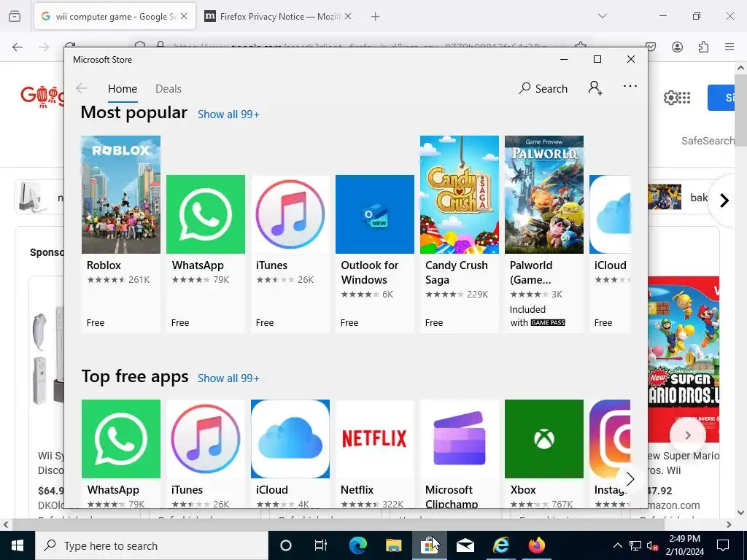Open iTunes in Top free apps
The height and width of the screenshot is (560, 747).
205,452
